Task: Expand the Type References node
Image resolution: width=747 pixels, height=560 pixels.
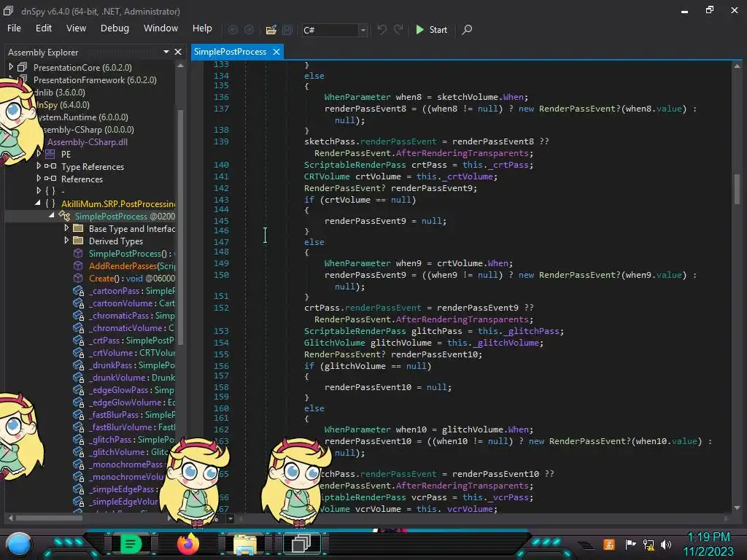Action: click(x=39, y=166)
